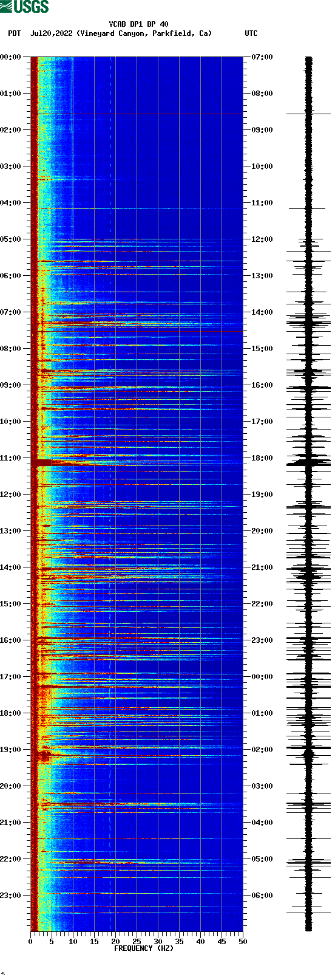Click the 10:00 PDT time label on left
The image size is (335, 980).
tap(10, 422)
